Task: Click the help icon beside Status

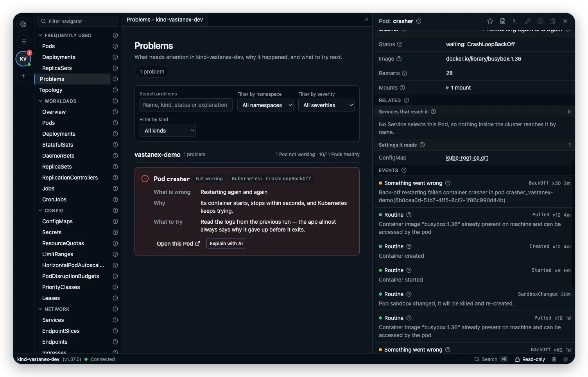Action: coord(400,44)
